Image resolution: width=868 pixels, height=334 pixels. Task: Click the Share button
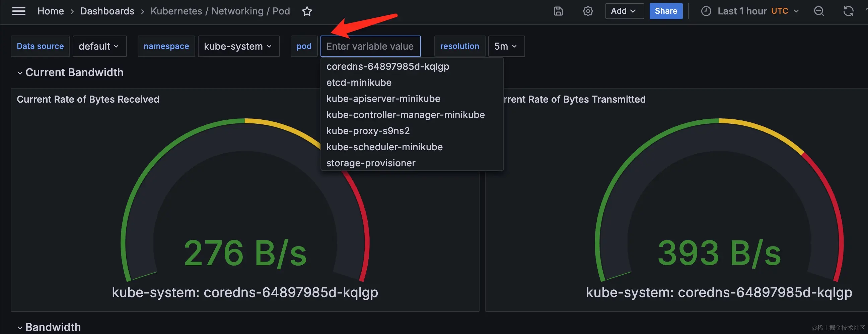tap(665, 11)
